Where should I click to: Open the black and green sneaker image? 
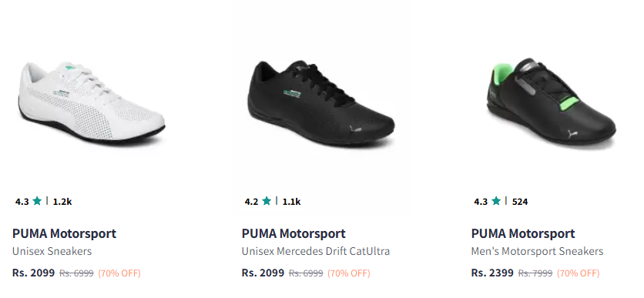[x=552, y=101]
